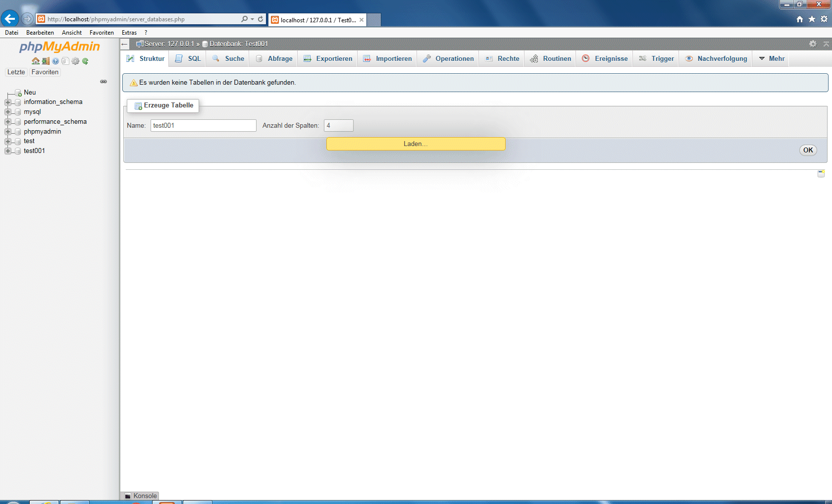Open the Bearbeiten menu

pyautogui.click(x=40, y=33)
